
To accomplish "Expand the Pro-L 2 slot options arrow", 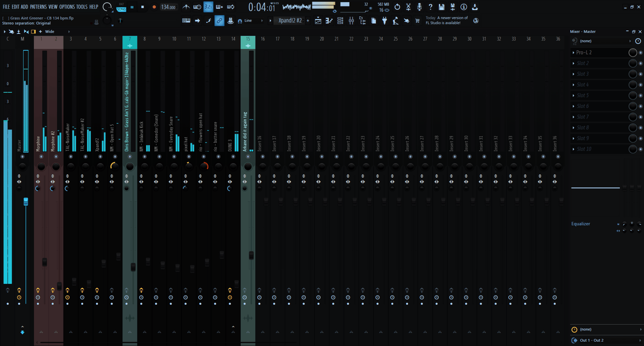I will [x=574, y=52].
